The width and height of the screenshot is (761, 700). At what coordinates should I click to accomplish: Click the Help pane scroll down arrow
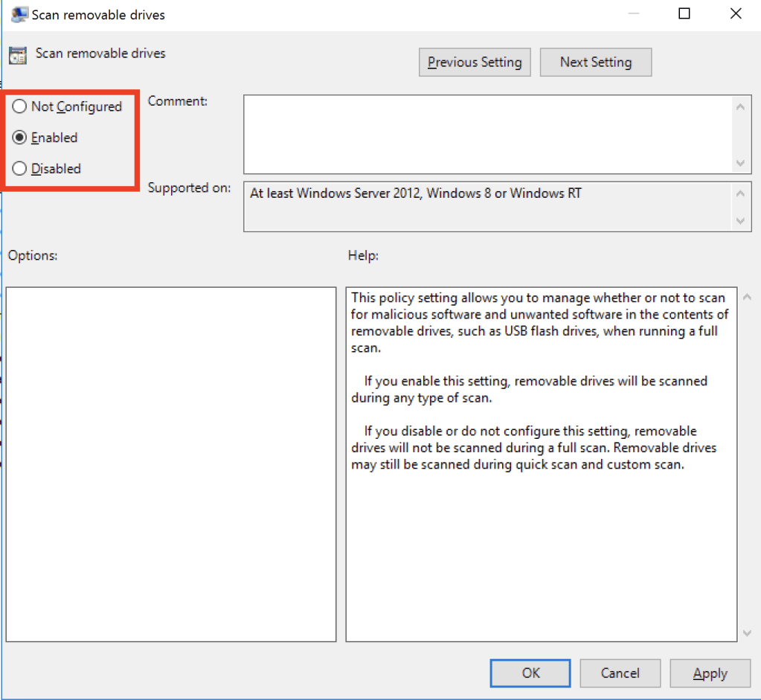[x=748, y=633]
